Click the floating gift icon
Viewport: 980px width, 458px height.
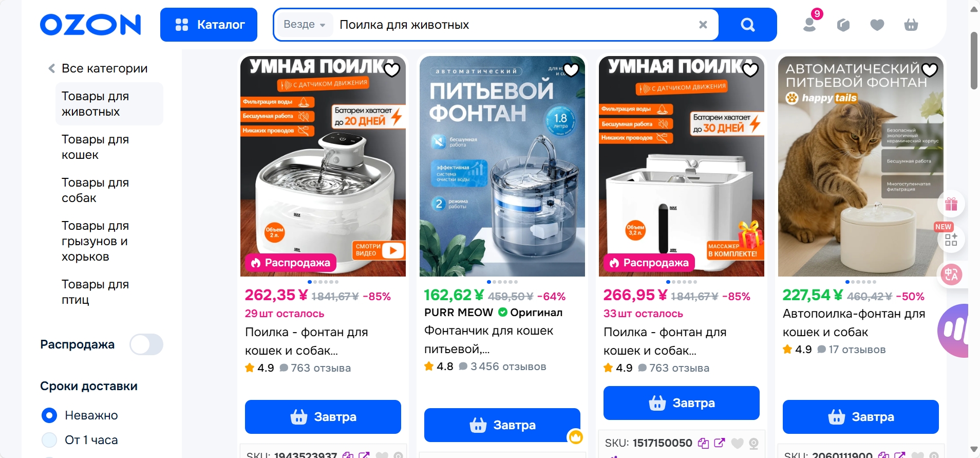951,205
